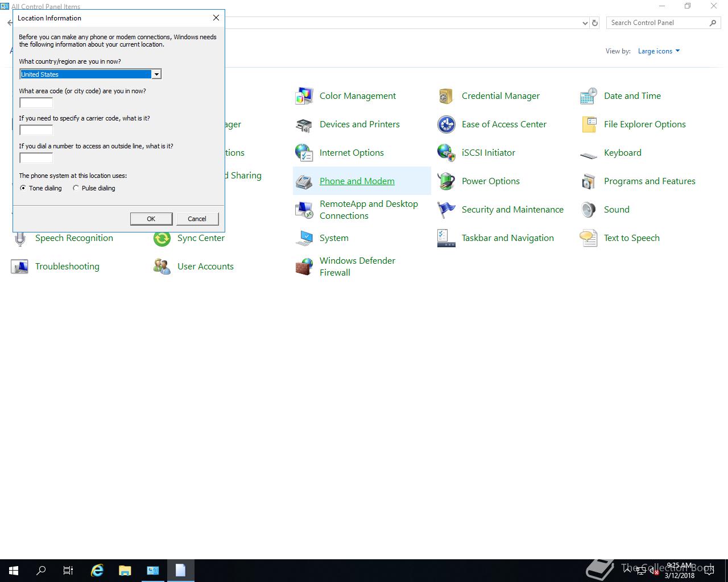Click the area code input field
Image resolution: width=728 pixels, height=582 pixels.
[x=36, y=103]
